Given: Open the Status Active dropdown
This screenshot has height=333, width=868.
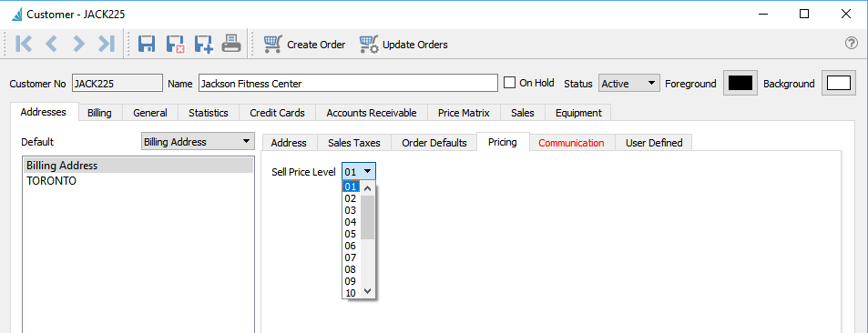Looking at the screenshot, I should click(628, 84).
